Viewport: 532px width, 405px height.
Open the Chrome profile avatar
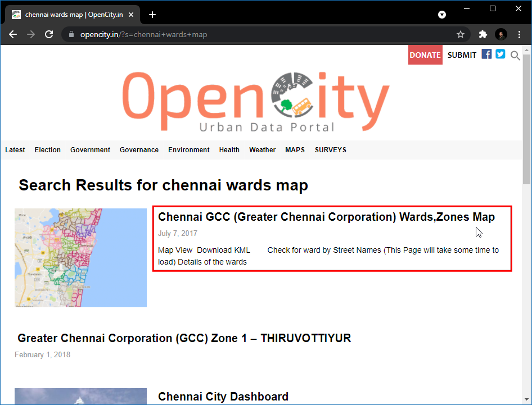[x=501, y=34]
